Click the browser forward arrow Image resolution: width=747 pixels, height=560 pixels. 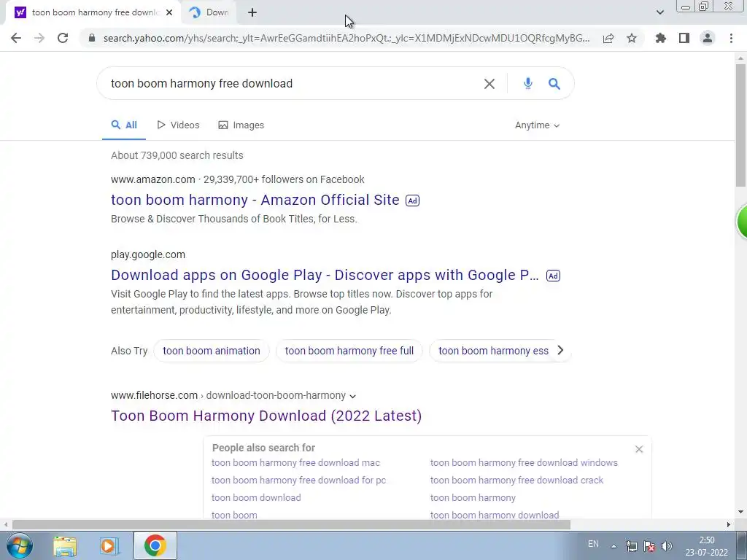pos(39,38)
